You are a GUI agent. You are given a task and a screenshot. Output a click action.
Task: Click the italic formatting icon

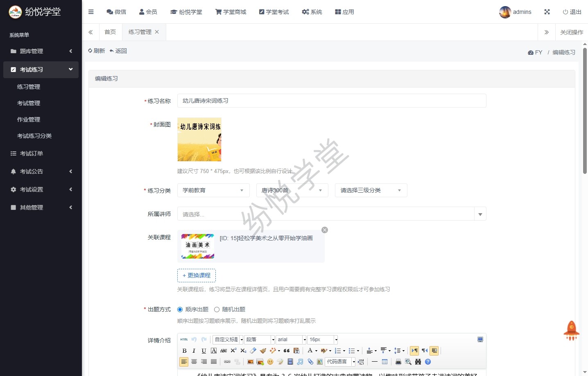(x=194, y=351)
